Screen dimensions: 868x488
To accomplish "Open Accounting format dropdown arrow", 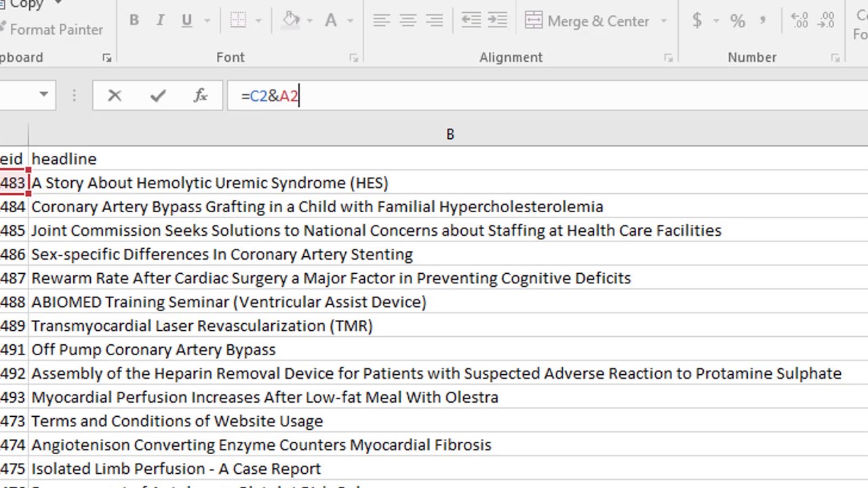I will pyautogui.click(x=715, y=21).
